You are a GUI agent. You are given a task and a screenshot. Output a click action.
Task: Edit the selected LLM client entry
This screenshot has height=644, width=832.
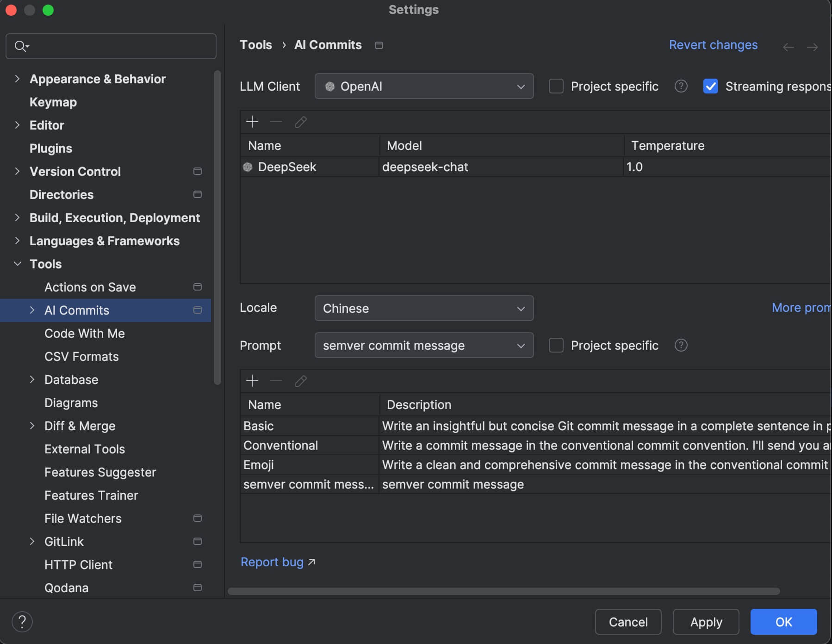tap(301, 122)
